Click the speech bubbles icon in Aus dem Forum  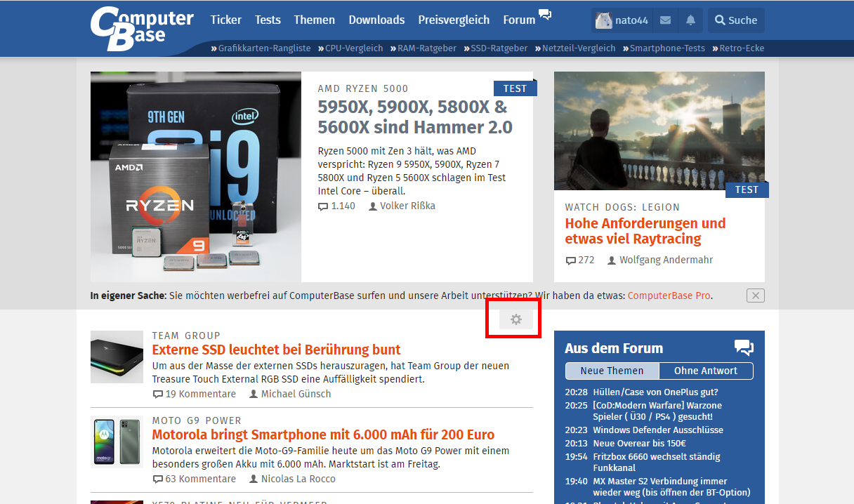click(x=744, y=347)
